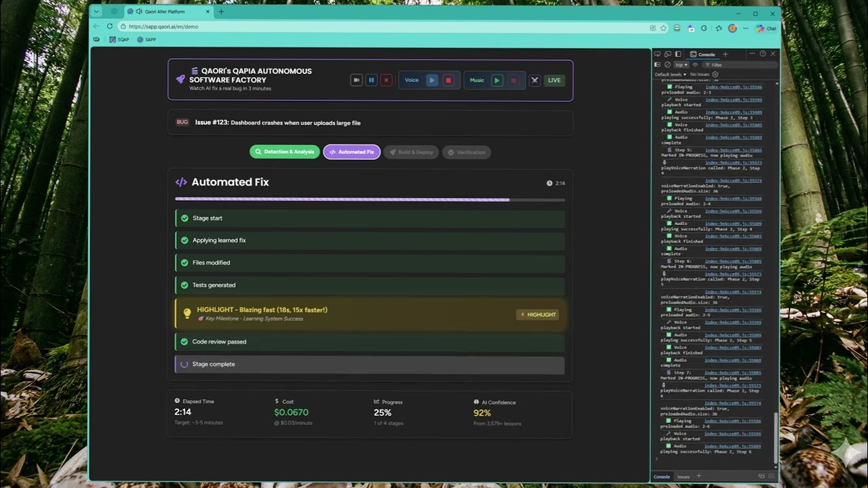Close the DevTools panel

tap(772, 54)
